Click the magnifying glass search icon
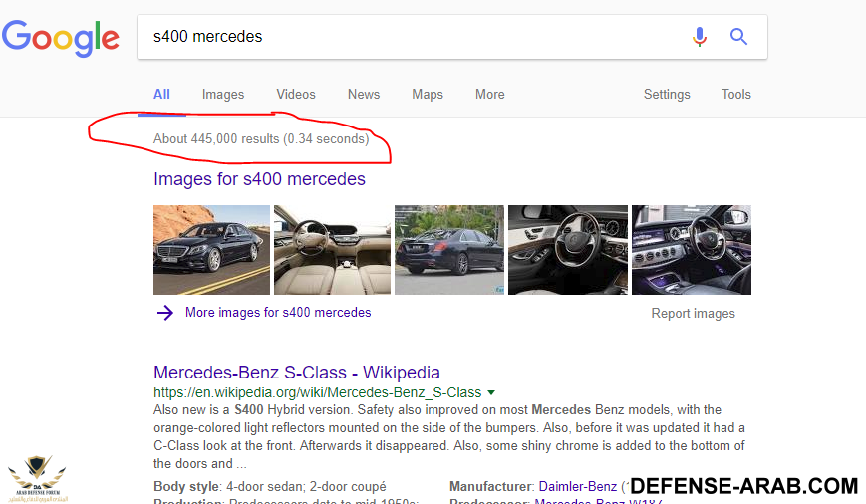Viewport: 866px width, 504px height. [738, 37]
